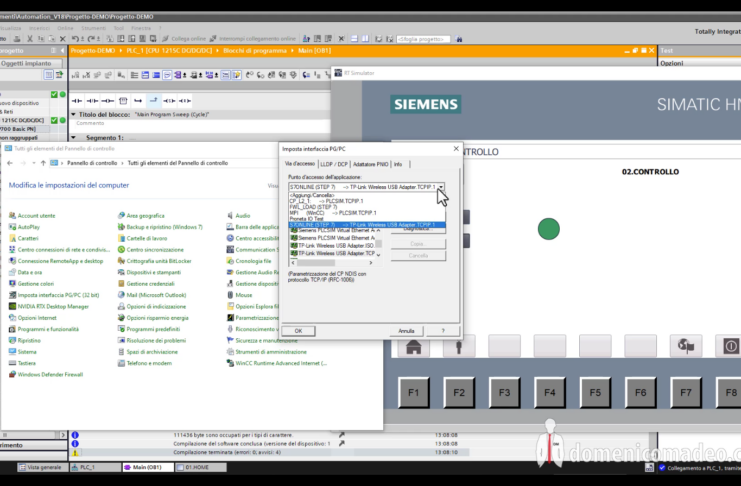Switch to Main (OB1) editor tab in taskbar
This screenshot has width=741, height=486.
147,467
